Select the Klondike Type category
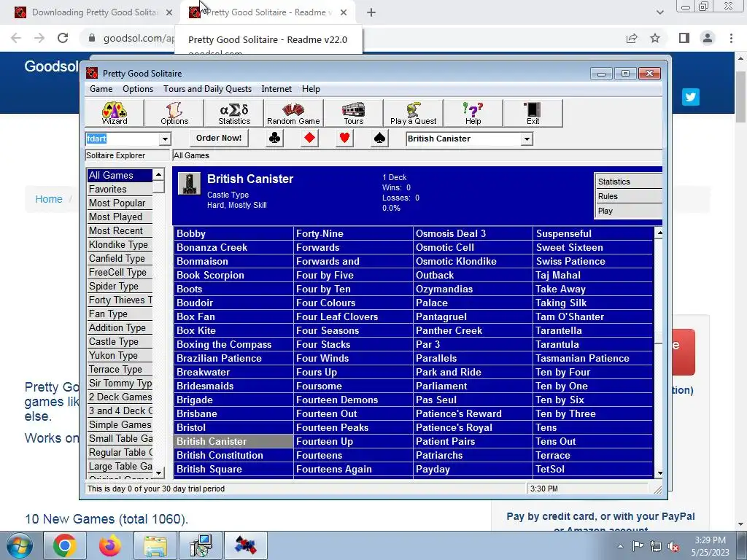 pyautogui.click(x=120, y=244)
